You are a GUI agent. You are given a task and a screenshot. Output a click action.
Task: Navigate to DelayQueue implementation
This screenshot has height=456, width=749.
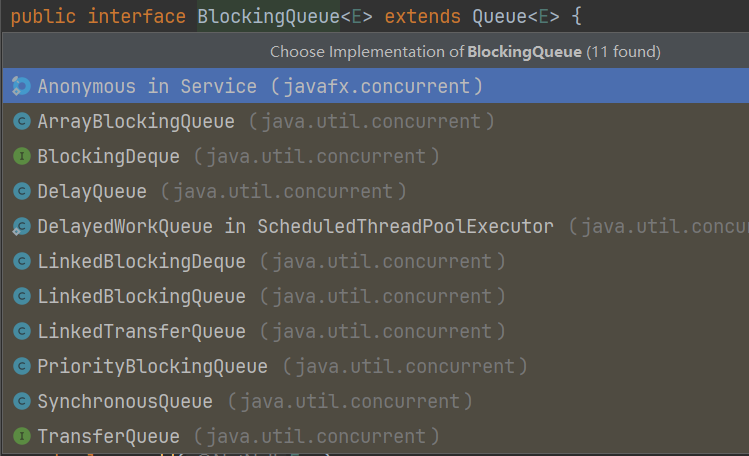point(92,192)
